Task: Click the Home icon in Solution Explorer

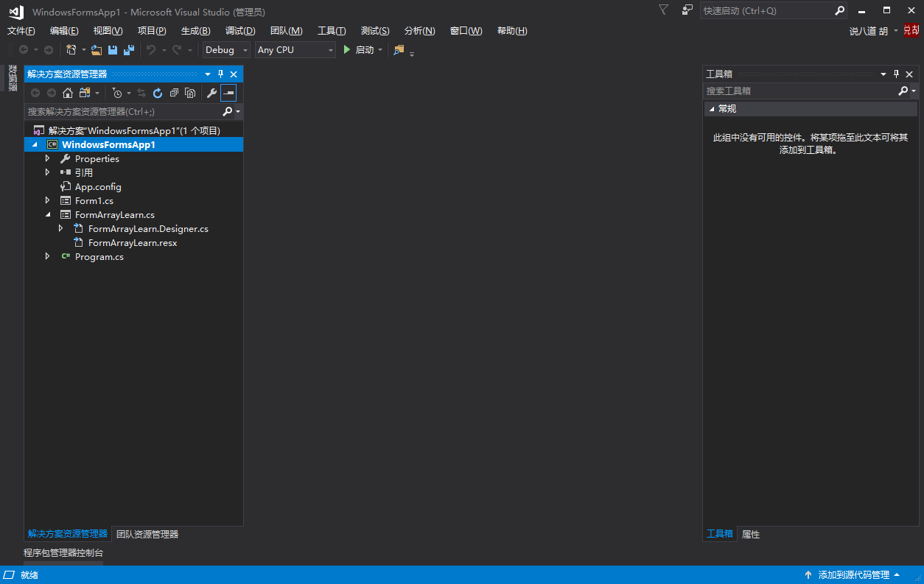Action: tap(68, 93)
